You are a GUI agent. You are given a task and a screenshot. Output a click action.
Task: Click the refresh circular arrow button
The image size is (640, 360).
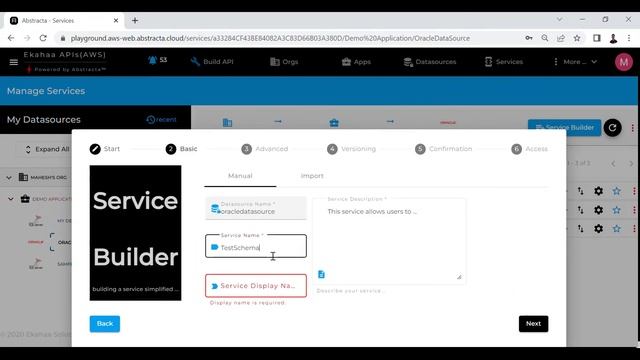click(x=612, y=128)
